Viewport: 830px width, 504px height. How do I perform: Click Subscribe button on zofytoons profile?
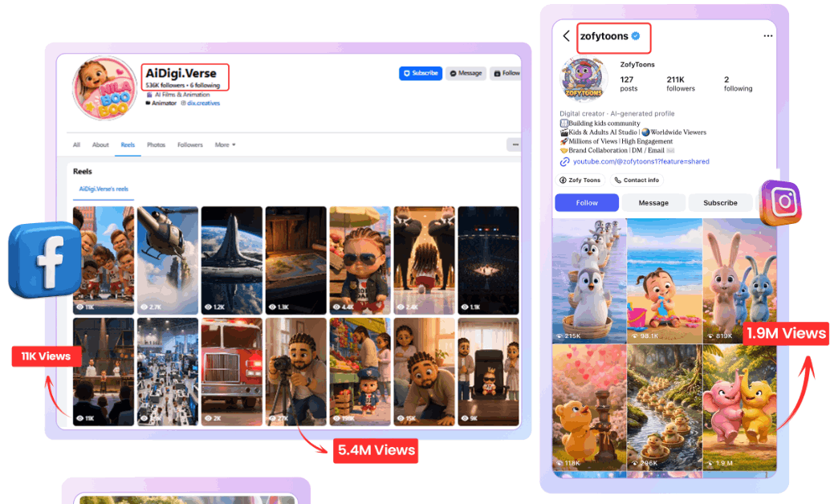click(x=720, y=203)
